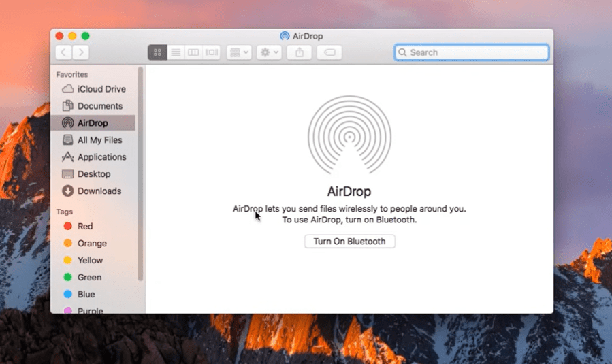
Task: Switch to list view in Finder toolbar
Action: [176, 52]
